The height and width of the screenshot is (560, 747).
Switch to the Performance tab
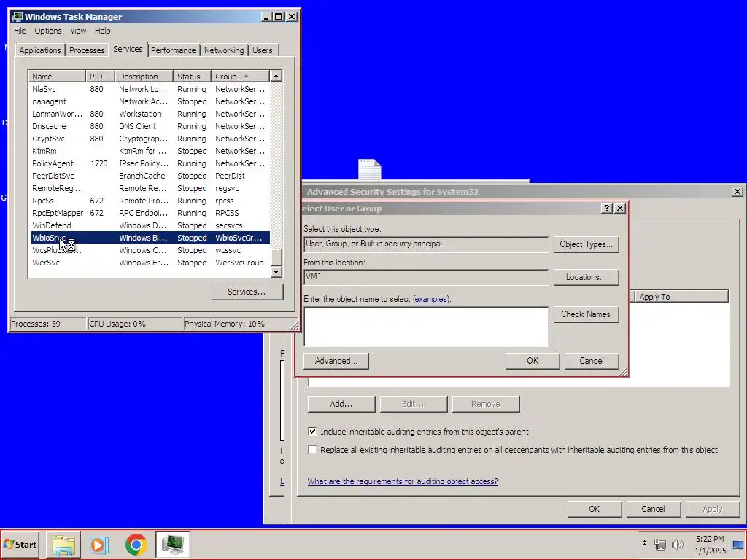tap(174, 50)
